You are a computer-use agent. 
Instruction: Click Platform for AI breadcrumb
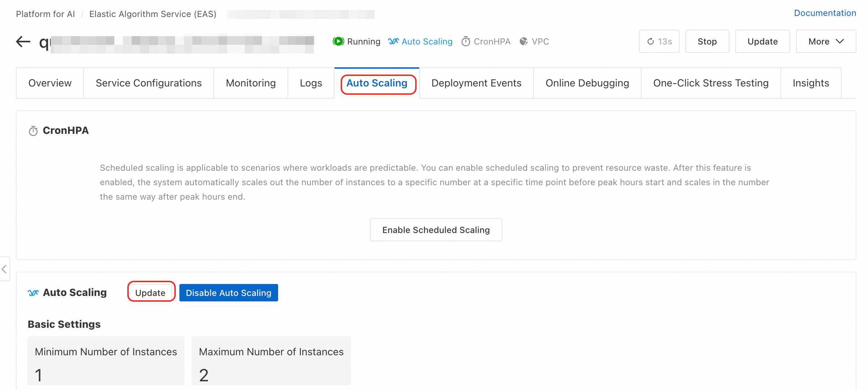click(x=46, y=14)
